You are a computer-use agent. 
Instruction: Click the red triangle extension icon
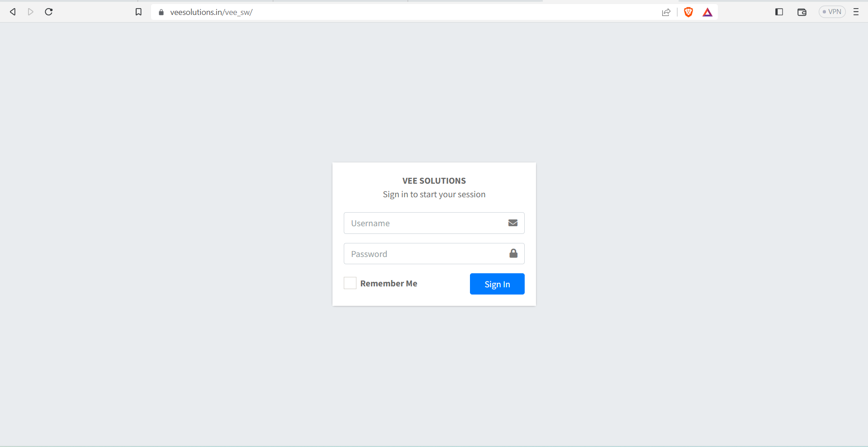[x=707, y=12]
